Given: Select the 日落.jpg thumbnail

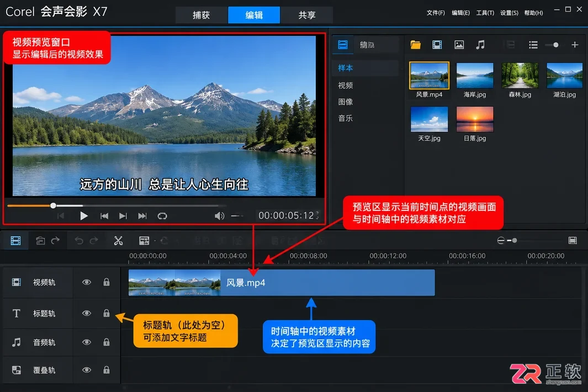Looking at the screenshot, I should tap(475, 119).
